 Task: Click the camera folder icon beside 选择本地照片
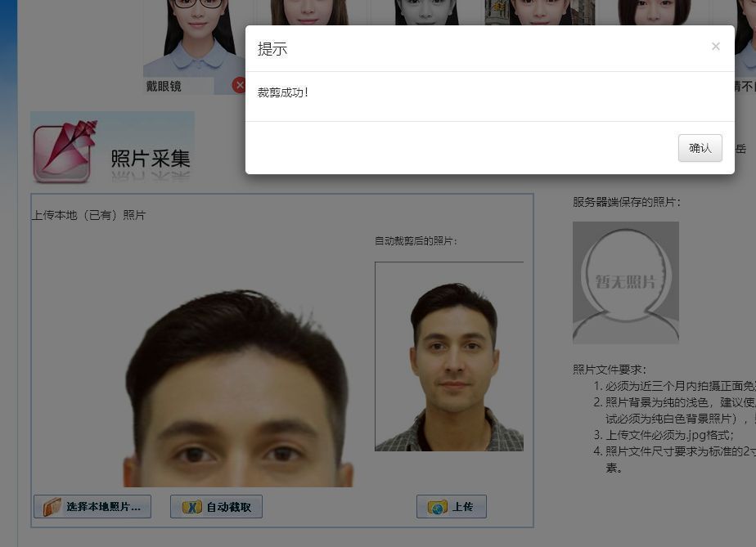click(x=51, y=506)
